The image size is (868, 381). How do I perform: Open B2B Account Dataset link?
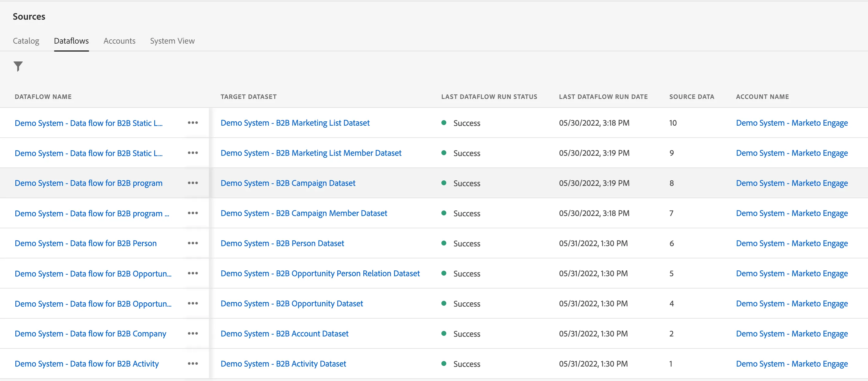pyautogui.click(x=284, y=334)
